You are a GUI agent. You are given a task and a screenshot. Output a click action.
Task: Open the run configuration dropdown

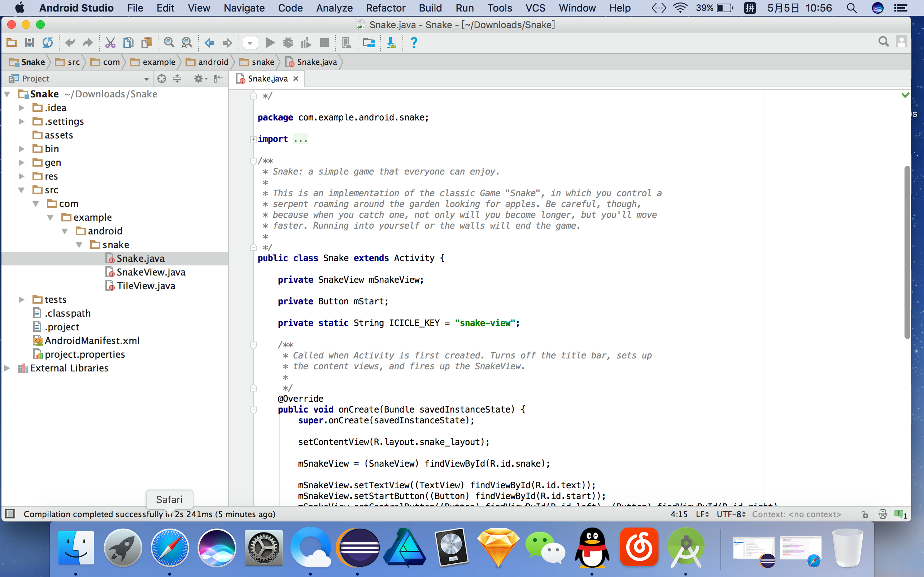pyautogui.click(x=250, y=43)
